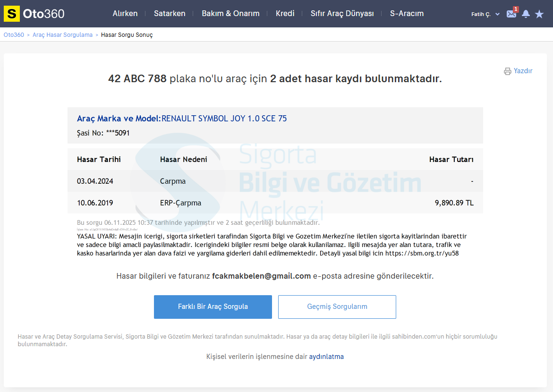Open the S-Aracım menu
The width and height of the screenshot is (553, 392).
407,14
